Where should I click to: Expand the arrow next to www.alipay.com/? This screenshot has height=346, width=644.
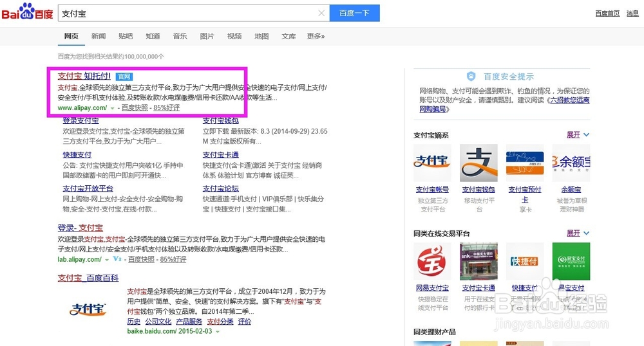112,108
